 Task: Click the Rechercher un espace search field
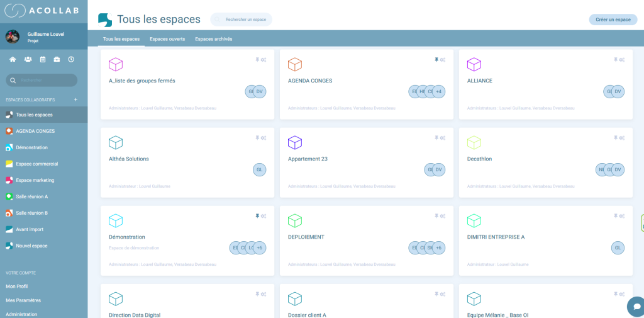(x=245, y=20)
